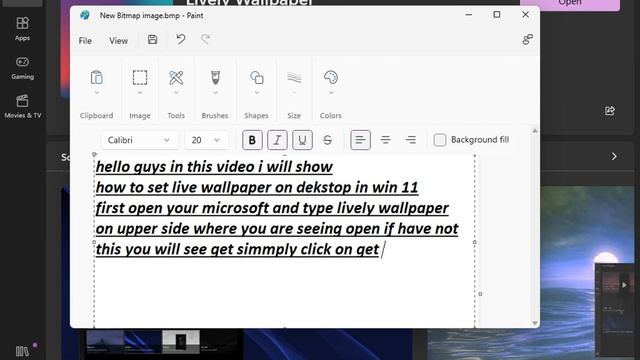
Task: Click the Paint app logo in title bar
Action: coord(85,16)
